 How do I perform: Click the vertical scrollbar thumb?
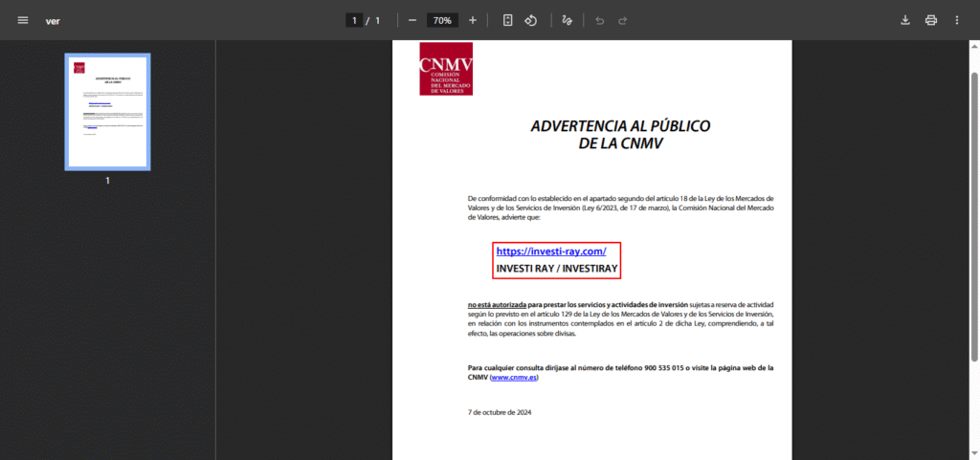pyautogui.click(x=973, y=216)
